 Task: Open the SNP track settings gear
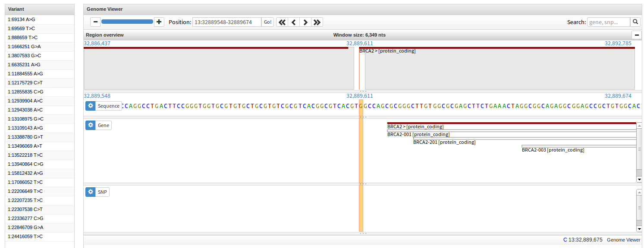90,192
